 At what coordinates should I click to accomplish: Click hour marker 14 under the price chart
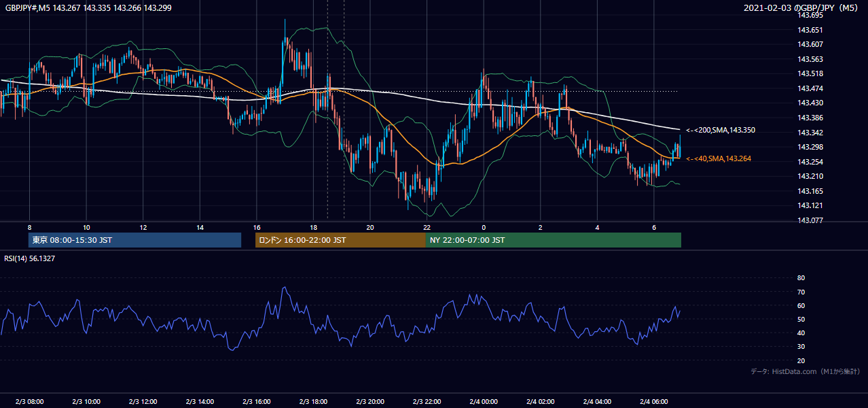(x=200, y=227)
